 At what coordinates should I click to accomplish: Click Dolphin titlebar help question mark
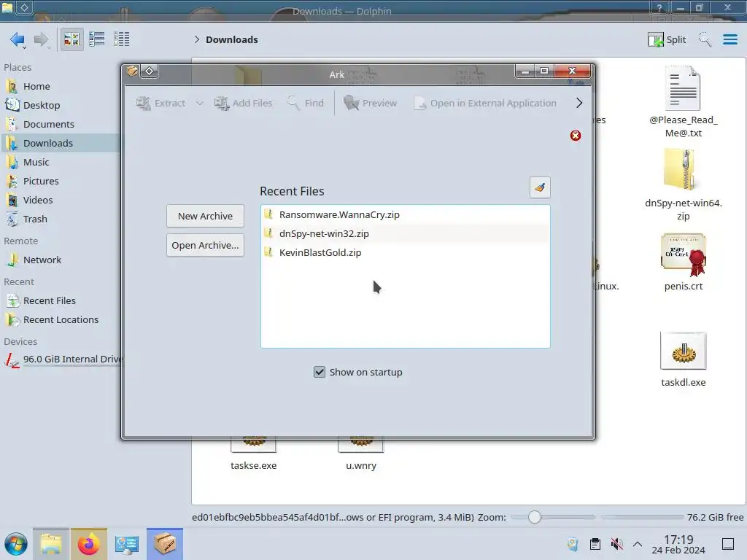click(659, 7)
